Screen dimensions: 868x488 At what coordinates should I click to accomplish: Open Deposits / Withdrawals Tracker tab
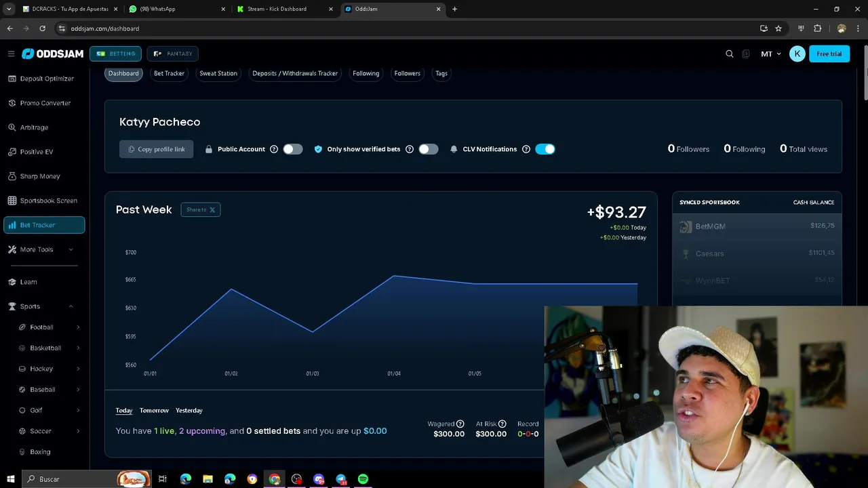click(x=295, y=73)
